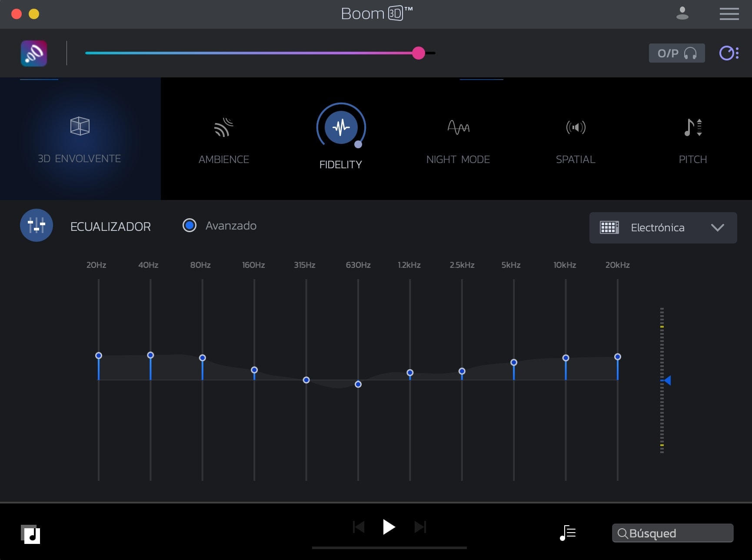Switch to the 3D Envolvente tab

[80, 139]
